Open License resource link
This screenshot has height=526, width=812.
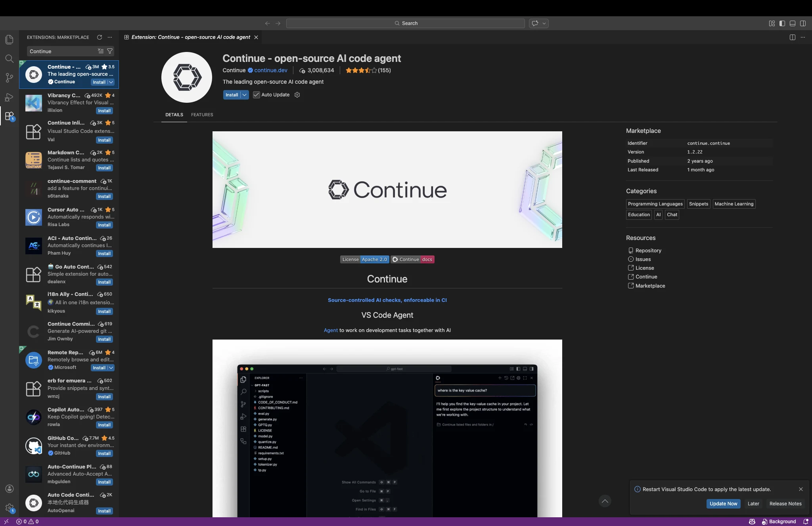[x=645, y=268]
